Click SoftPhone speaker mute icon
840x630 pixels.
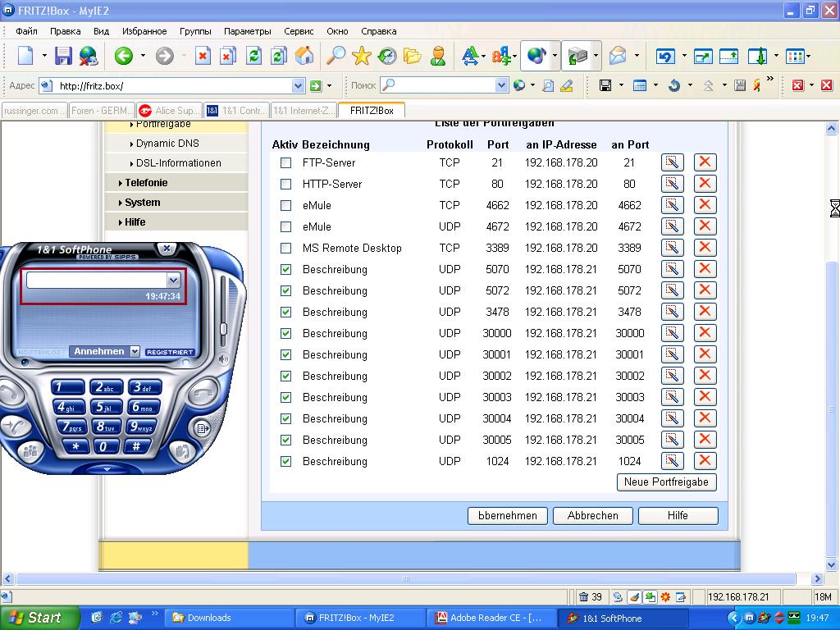click(x=223, y=359)
